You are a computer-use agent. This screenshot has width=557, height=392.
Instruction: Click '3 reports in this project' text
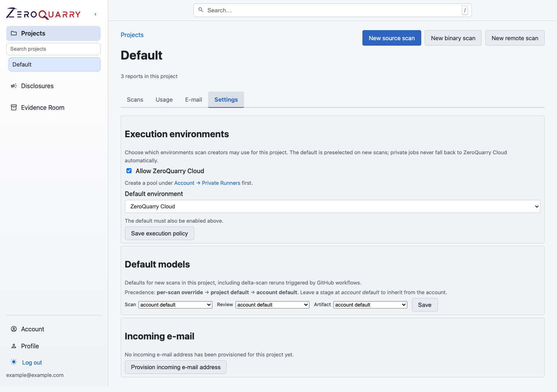click(149, 76)
